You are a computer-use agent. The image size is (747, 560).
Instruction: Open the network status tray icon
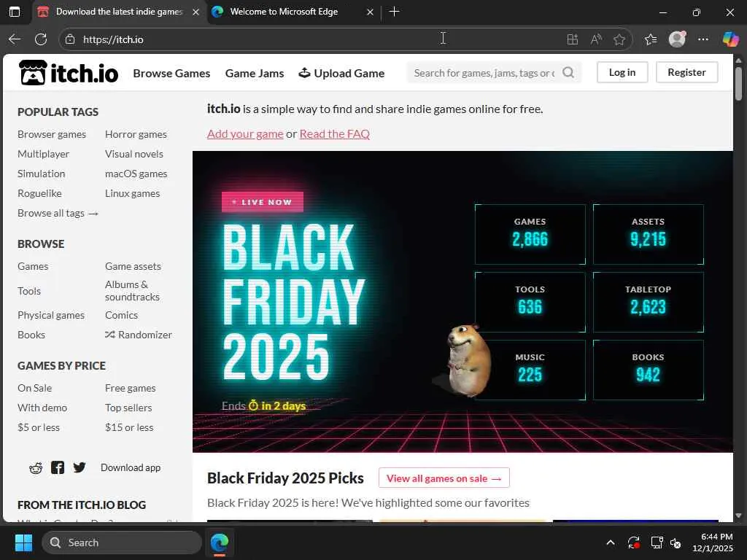(x=657, y=542)
